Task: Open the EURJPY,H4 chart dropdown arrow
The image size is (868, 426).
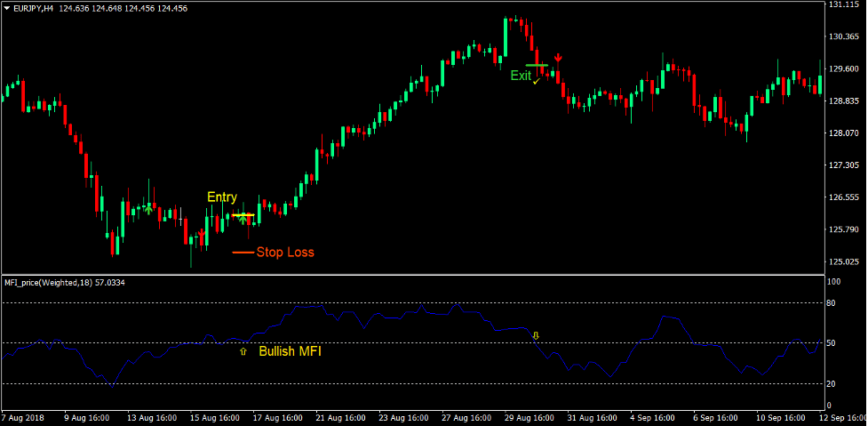Action: click(7, 8)
